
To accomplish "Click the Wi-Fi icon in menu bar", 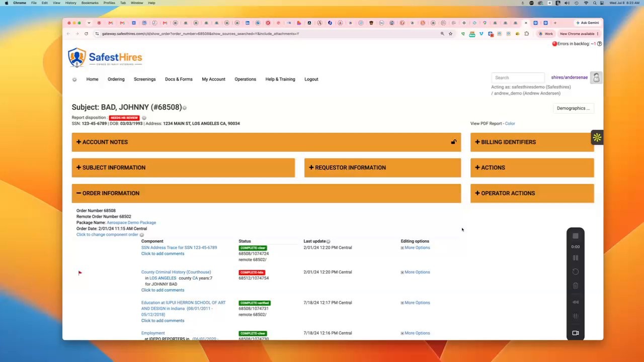I will point(586,3).
